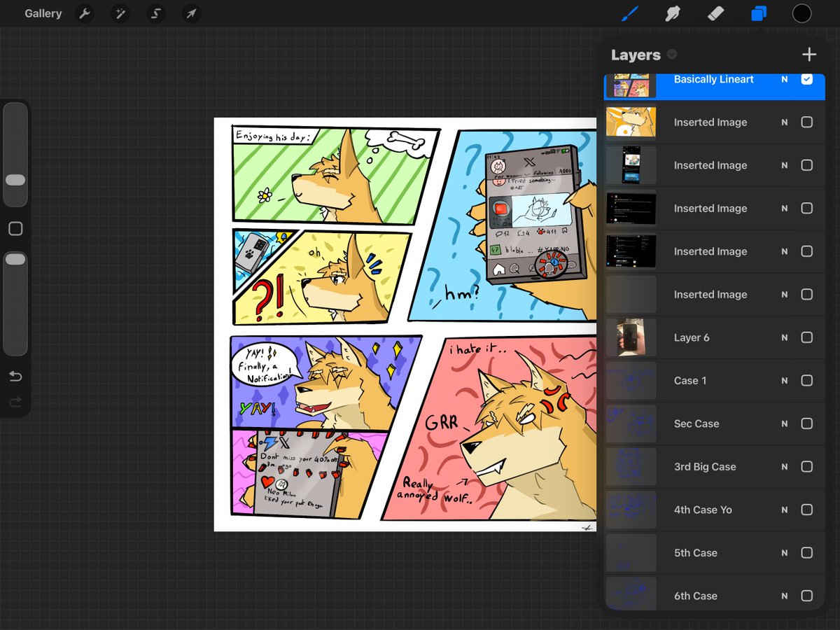Screen dimensions: 840x630
Task: Select the 6th Case layer name
Action: (x=696, y=596)
